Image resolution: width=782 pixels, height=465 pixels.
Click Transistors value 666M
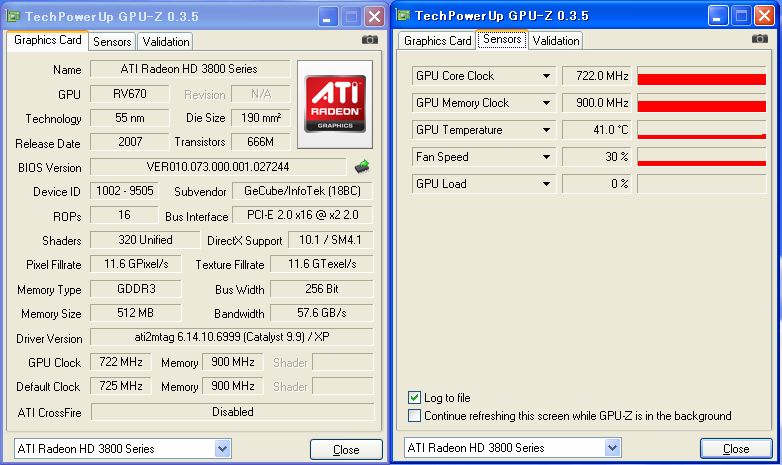(x=261, y=142)
